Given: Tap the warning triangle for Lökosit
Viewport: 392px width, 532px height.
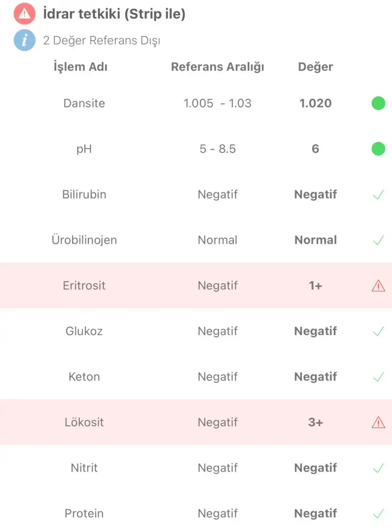Looking at the screenshot, I should coord(379,422).
